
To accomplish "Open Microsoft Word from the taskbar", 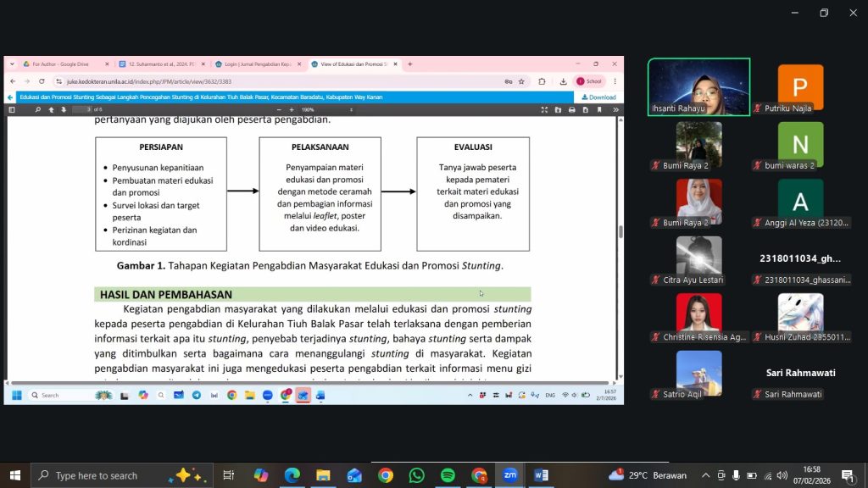I will pos(541,475).
